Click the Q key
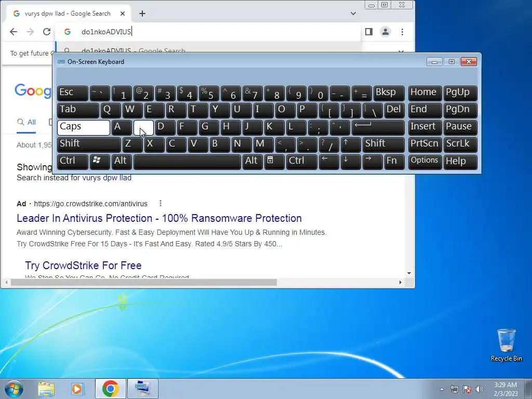The width and height of the screenshot is (532, 399). click(111, 110)
